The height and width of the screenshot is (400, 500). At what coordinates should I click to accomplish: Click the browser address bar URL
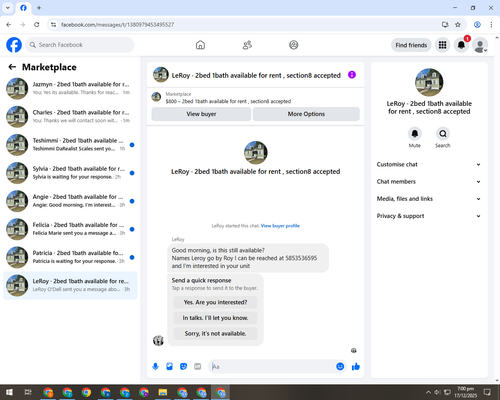(x=117, y=25)
